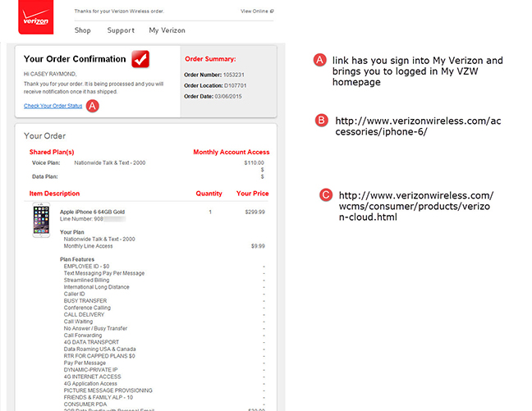The image size is (532, 411).
Task: Click the Monthly Line Access label
Action: coord(88,246)
